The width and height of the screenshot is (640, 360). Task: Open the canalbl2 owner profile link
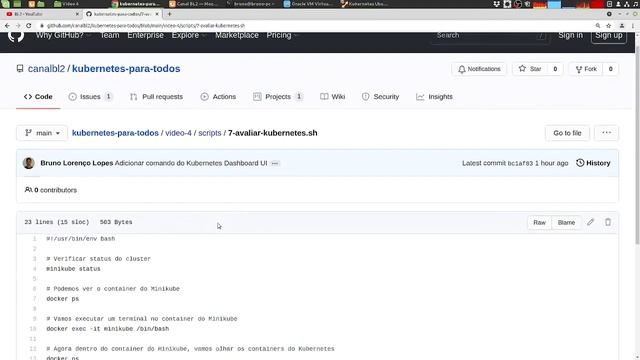[46, 69]
